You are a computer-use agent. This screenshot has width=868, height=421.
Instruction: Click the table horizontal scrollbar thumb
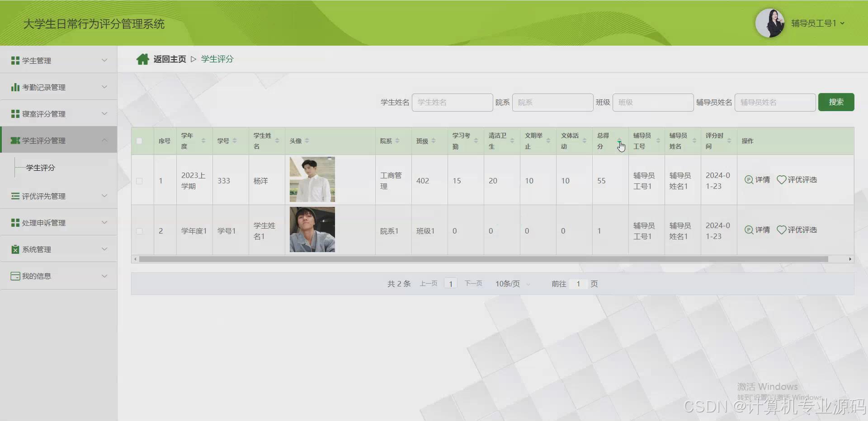[x=483, y=259]
